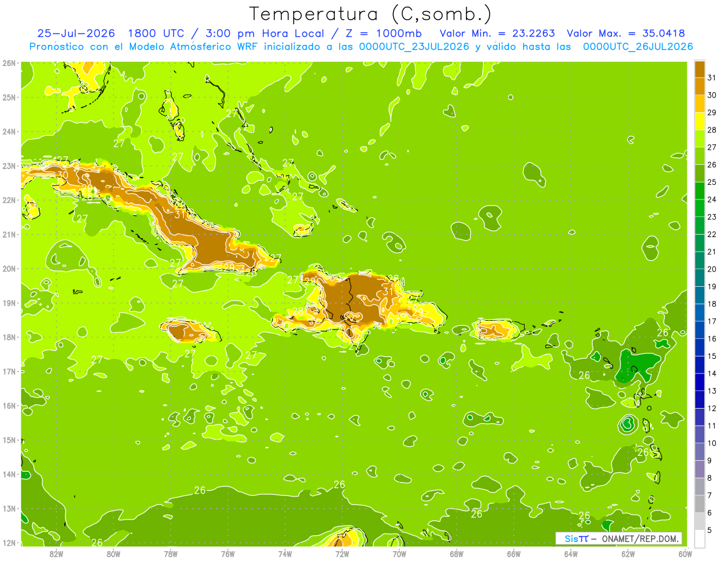Select the '0000UTC_26JUL2026' valid-until text
Viewport: 728px width, 562px height.
coord(638,47)
